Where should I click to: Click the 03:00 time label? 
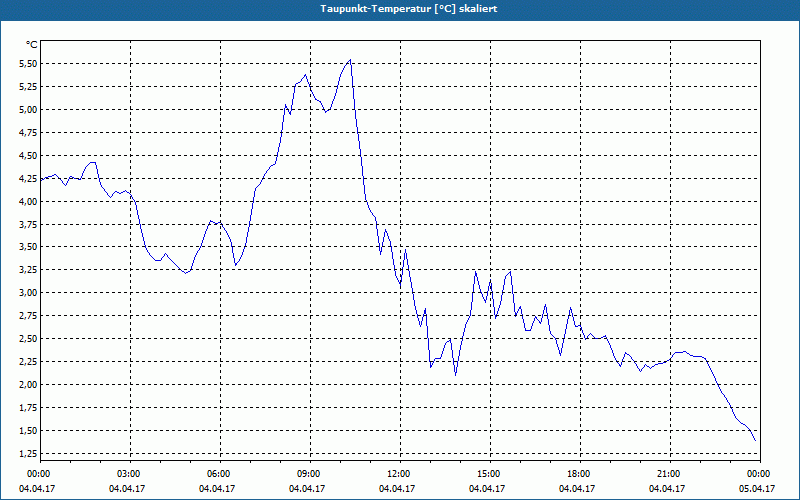coord(131,474)
